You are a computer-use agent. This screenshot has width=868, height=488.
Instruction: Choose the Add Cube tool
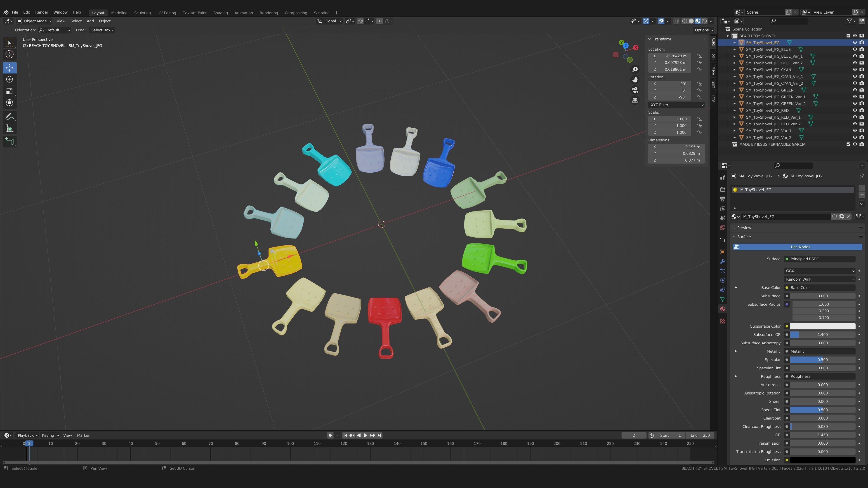(x=9, y=141)
